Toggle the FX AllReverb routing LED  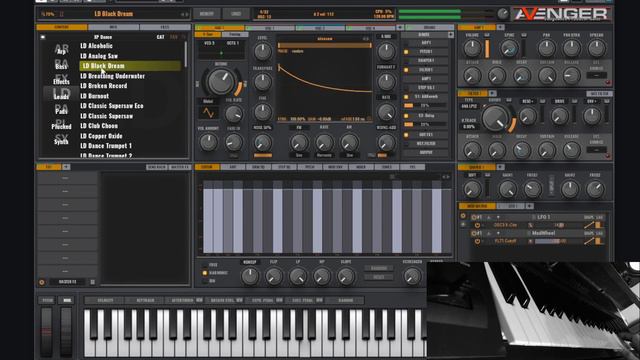pos(406,97)
